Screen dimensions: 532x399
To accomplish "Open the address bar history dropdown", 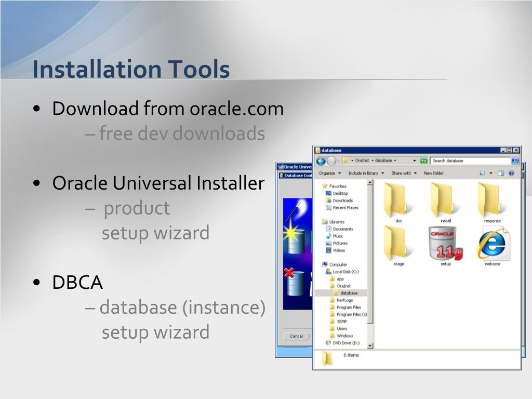I will pyautogui.click(x=414, y=161).
